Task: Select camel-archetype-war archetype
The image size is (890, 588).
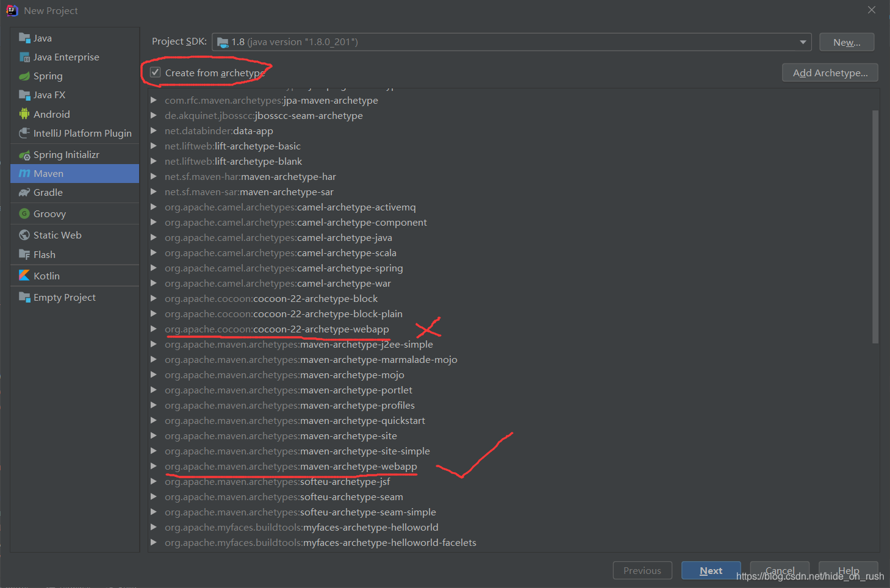Action: coord(278,283)
